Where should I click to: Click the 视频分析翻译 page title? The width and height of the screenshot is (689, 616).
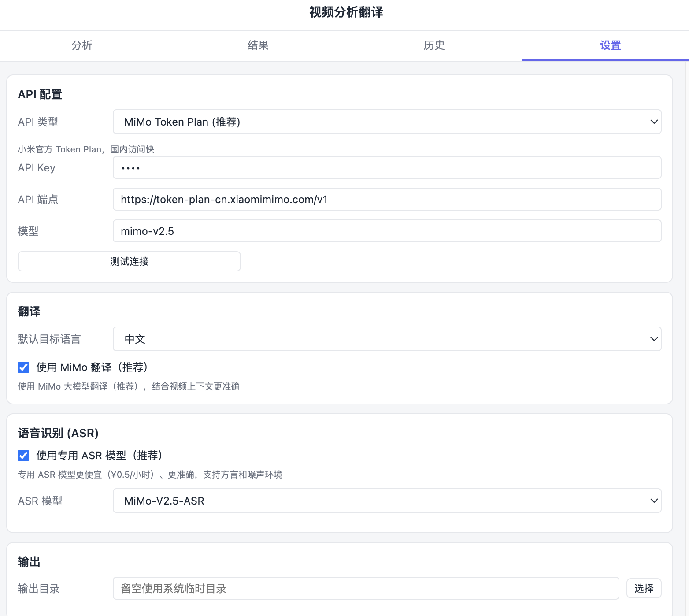coord(346,12)
